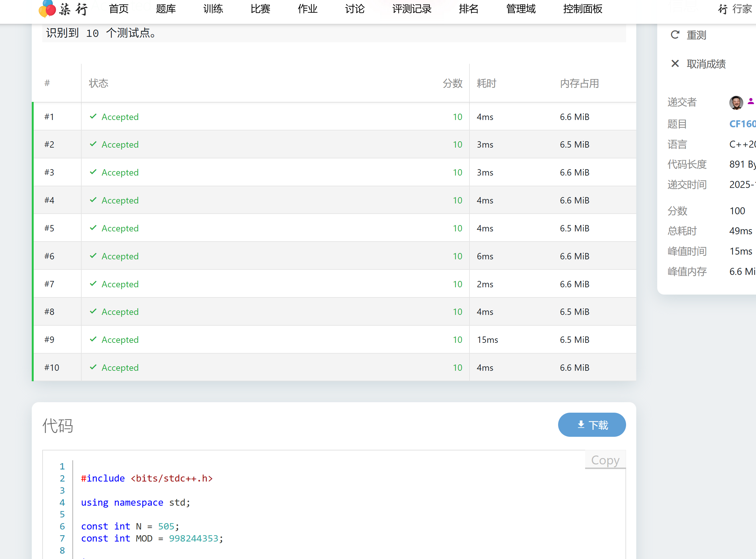Click the checkmark icon on test #9
This screenshot has width=756, height=559.
point(93,339)
